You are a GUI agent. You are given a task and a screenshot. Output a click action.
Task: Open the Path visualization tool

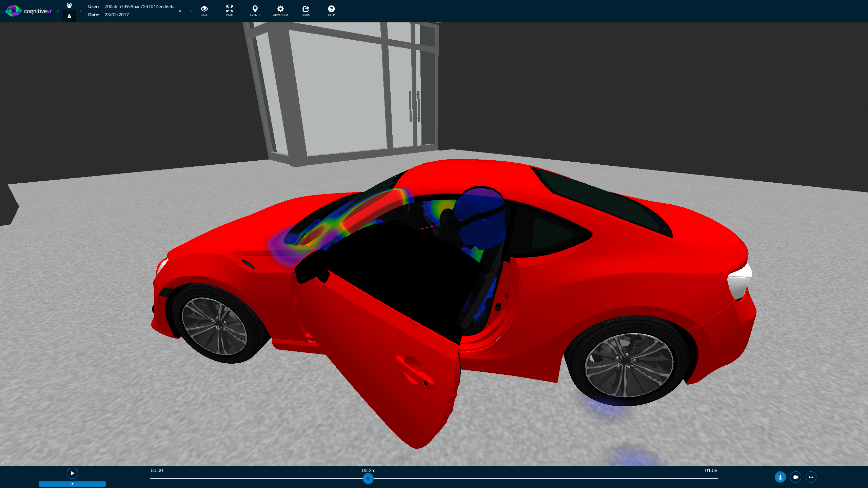(230, 11)
